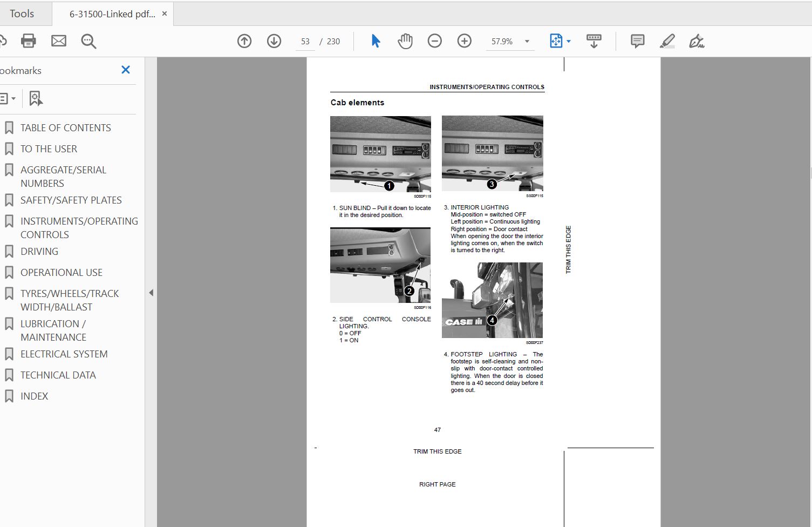Open the DRIVING bookmark
Image resolution: width=812 pixels, height=527 pixels.
click(39, 252)
